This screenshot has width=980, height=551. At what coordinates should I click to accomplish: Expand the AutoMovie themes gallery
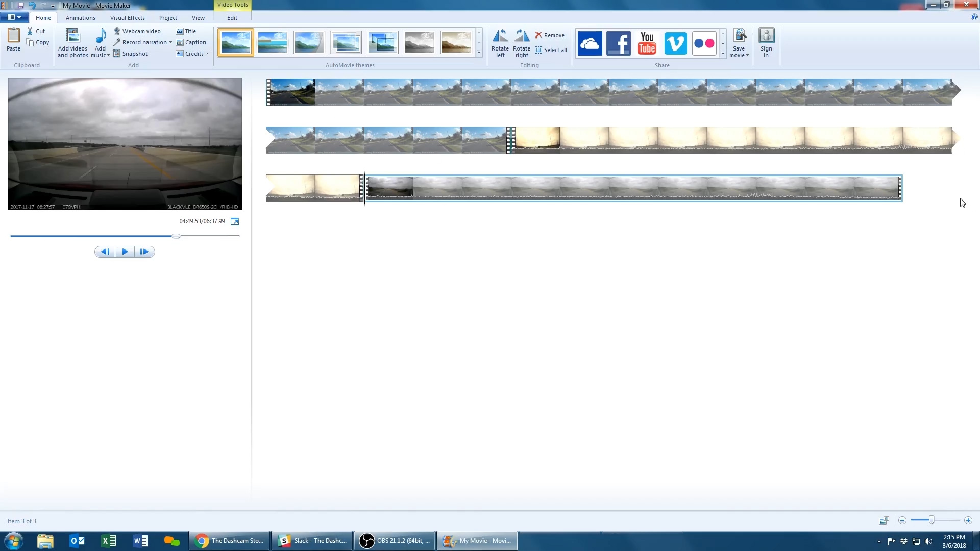tap(479, 53)
